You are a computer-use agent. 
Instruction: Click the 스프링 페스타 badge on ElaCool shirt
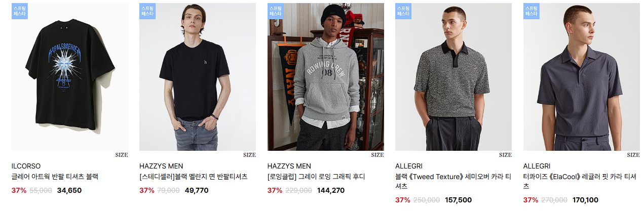[x=532, y=11]
